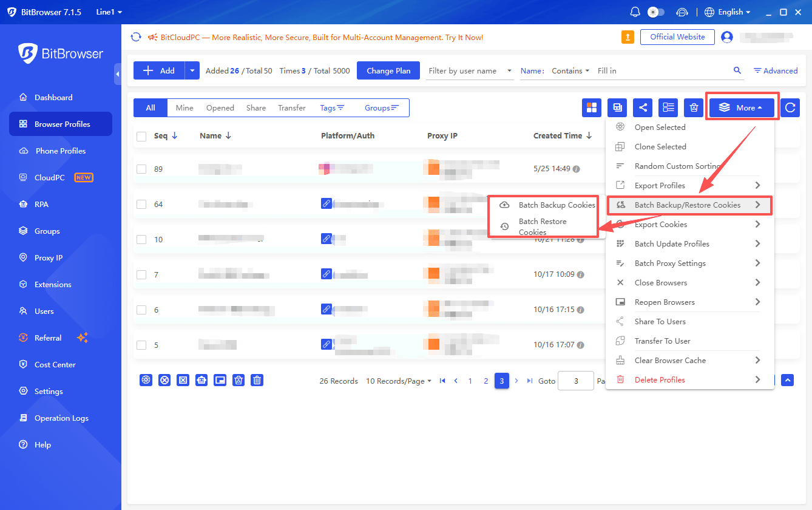Viewport: 812px width, 510px height.
Task: Choose Batch Backup Cookies from submenu
Action: (547, 205)
